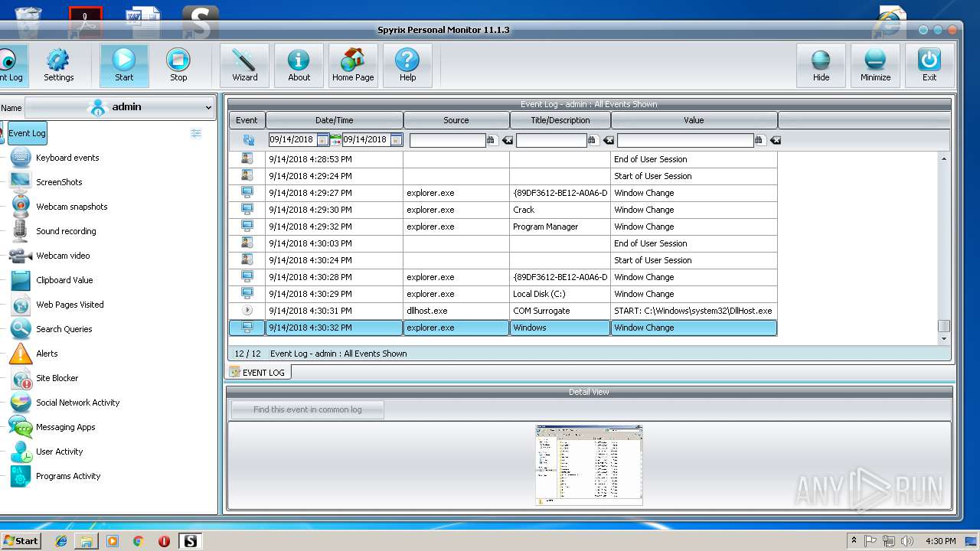Select the 4:28:53 PM End of User Session row
The width and height of the screenshot is (980, 551).
pos(503,159)
